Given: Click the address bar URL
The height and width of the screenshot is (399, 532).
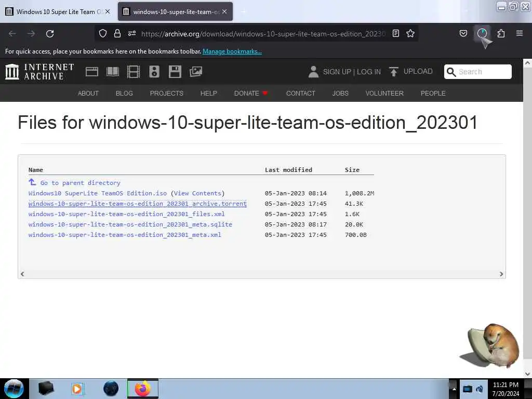Looking at the screenshot, I should coord(263,34).
